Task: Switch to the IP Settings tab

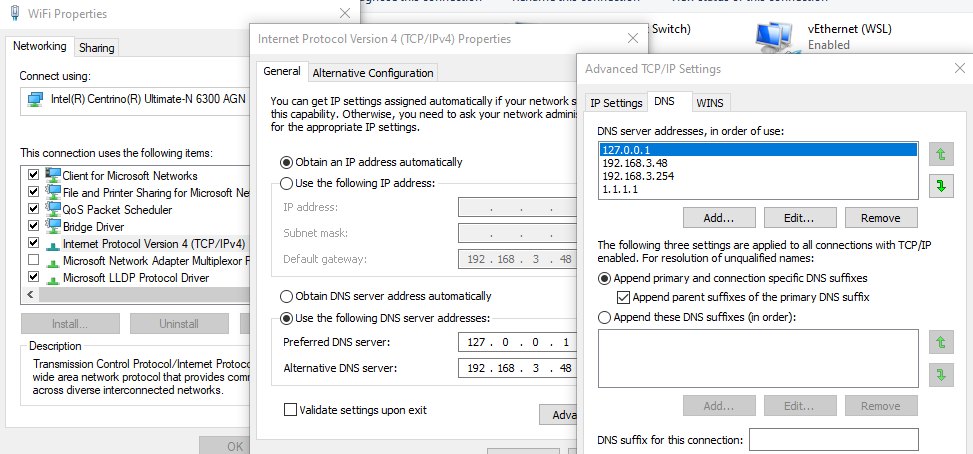Action: [616, 103]
